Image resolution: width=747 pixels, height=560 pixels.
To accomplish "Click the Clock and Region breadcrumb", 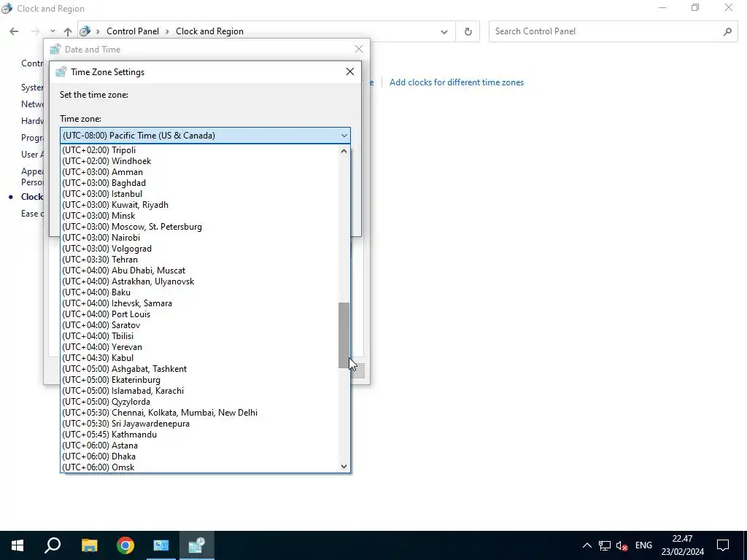I will point(209,31).
